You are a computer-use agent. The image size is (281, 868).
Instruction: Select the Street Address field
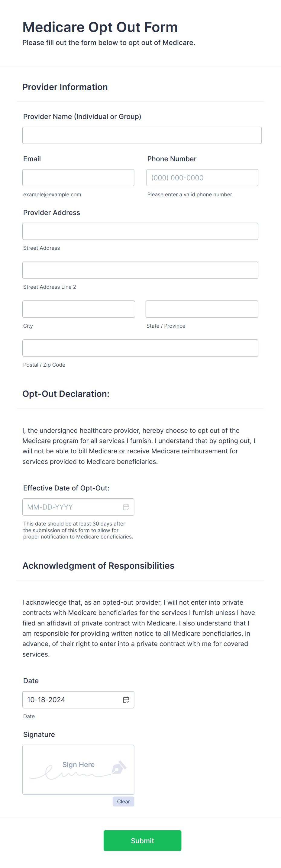(140, 231)
